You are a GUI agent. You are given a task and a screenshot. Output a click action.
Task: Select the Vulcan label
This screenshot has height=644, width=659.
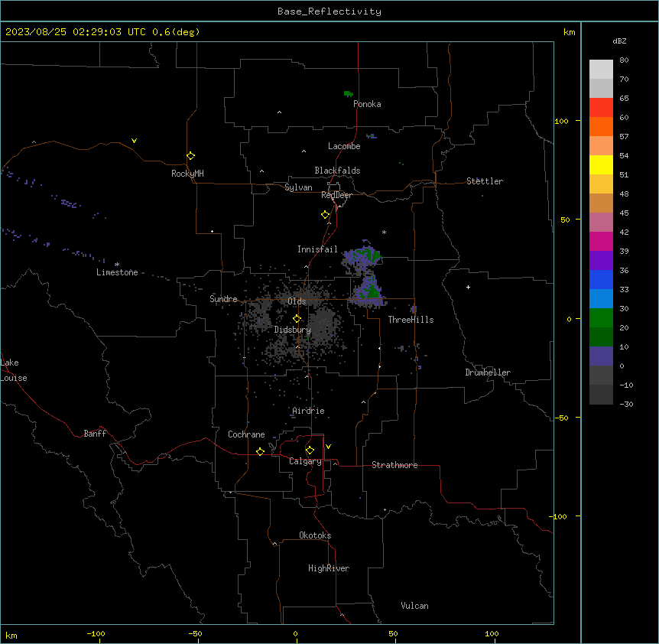pos(415,606)
